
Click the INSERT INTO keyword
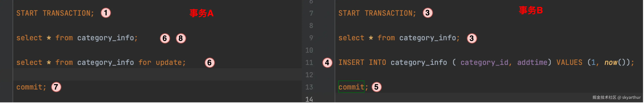point(362,63)
